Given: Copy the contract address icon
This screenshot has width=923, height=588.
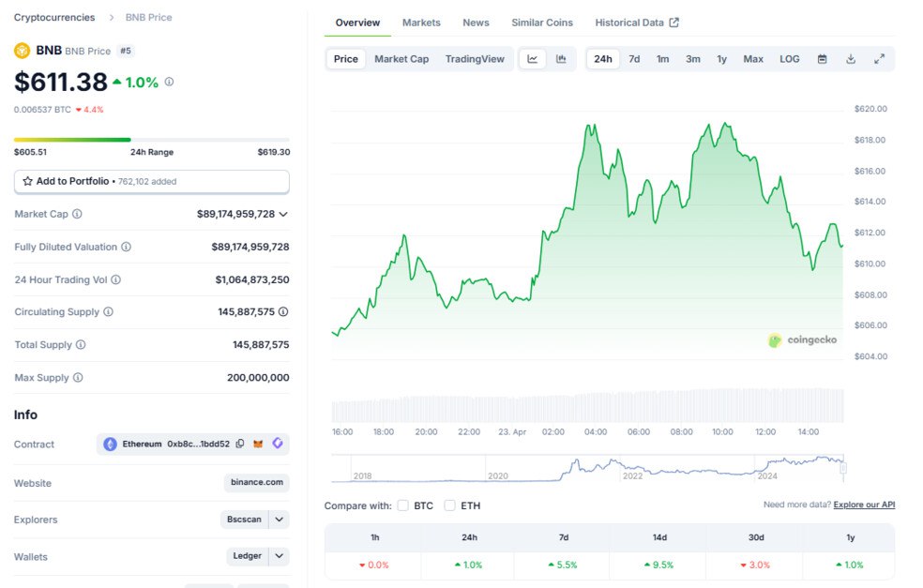Looking at the screenshot, I should (240, 444).
